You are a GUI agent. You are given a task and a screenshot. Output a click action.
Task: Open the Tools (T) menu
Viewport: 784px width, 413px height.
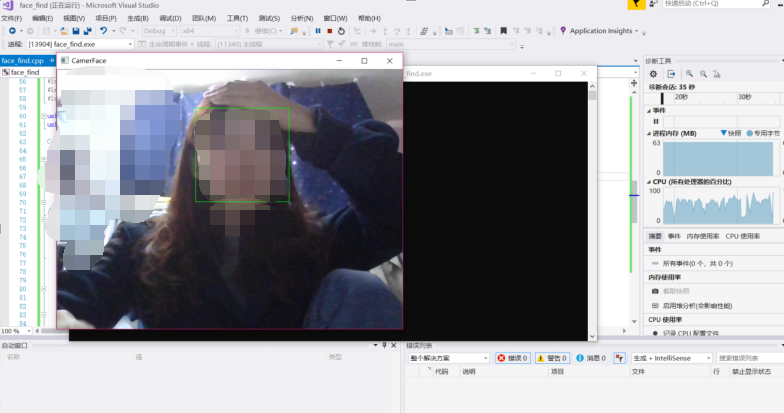(237, 18)
